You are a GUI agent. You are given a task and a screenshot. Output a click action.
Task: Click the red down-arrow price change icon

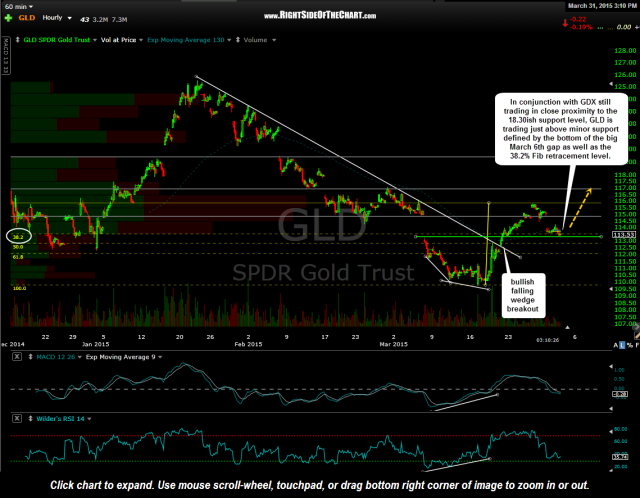(565, 23)
